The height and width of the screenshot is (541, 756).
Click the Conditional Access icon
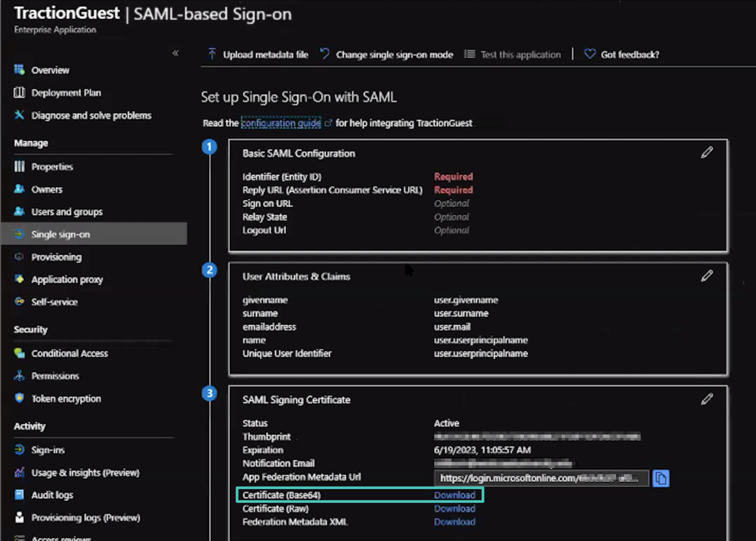[20, 353]
